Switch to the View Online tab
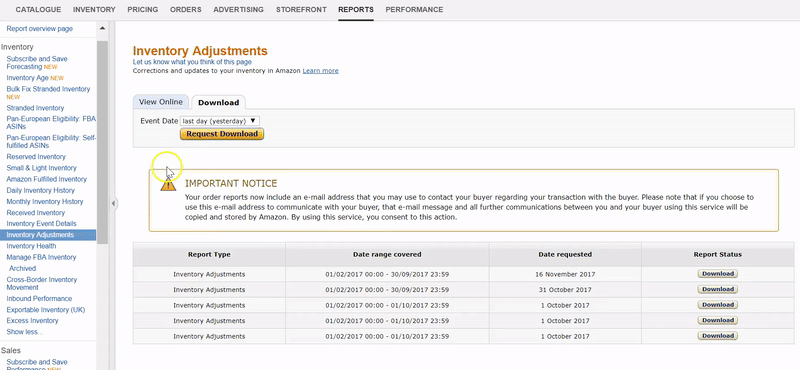Viewport: 800px width, 370px height. point(161,102)
